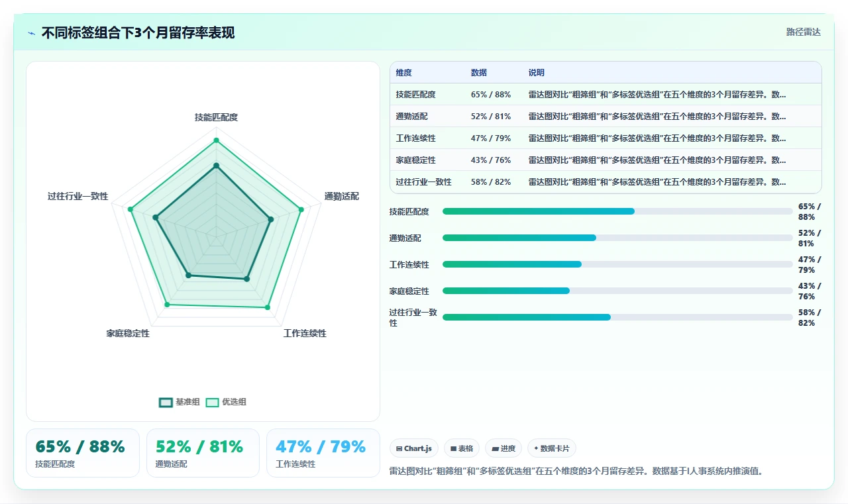Select the 家庭稳定性 table row

[x=606, y=160]
